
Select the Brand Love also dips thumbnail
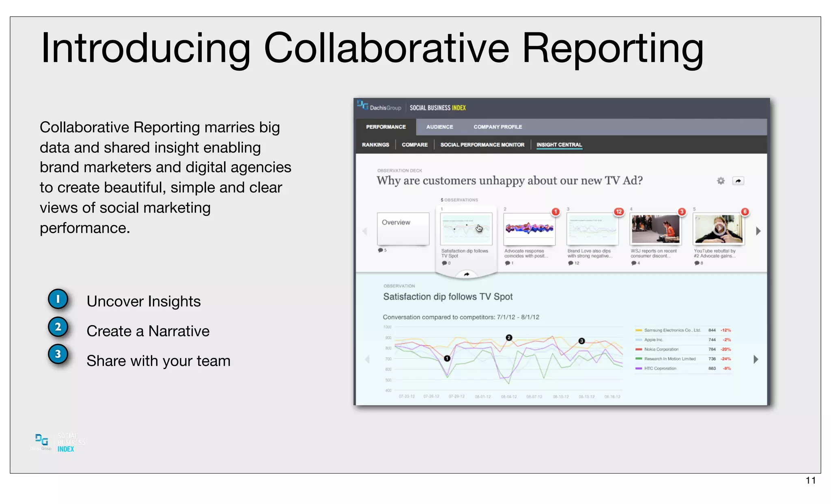592,229
